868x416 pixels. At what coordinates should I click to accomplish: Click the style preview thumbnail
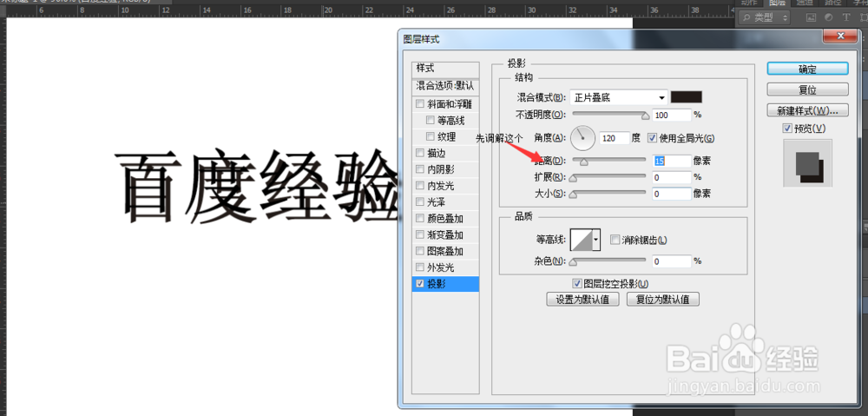point(807,163)
